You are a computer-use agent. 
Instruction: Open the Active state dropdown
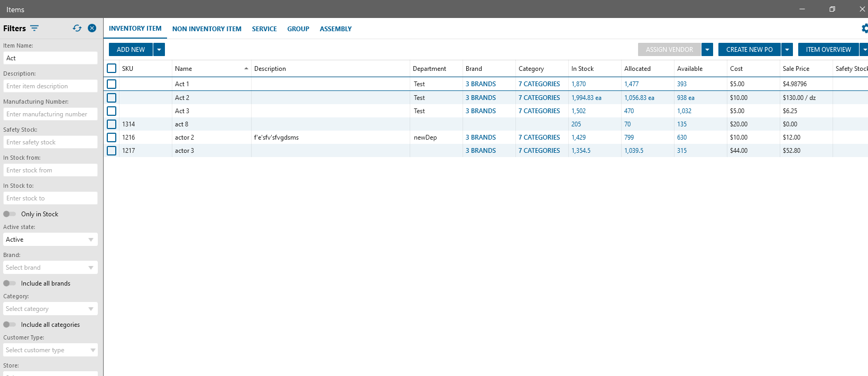pyautogui.click(x=50, y=240)
